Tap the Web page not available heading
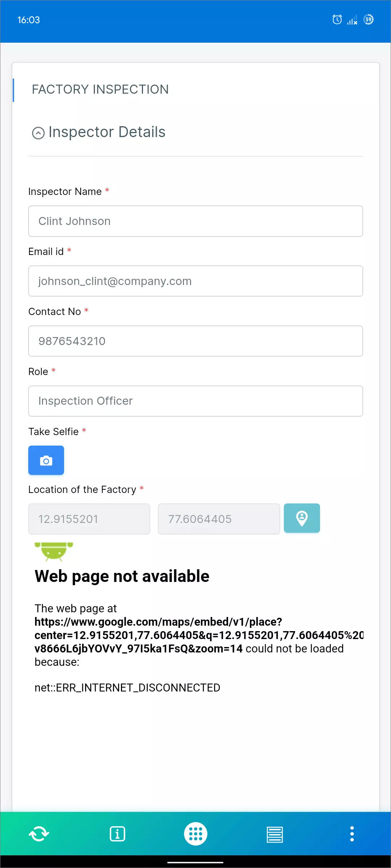The image size is (391, 868). click(122, 575)
